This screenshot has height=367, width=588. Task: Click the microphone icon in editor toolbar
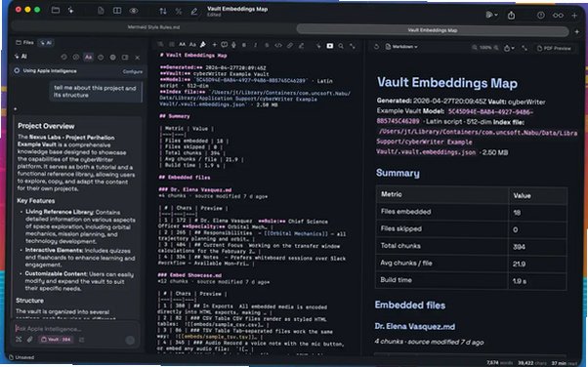click(233, 45)
